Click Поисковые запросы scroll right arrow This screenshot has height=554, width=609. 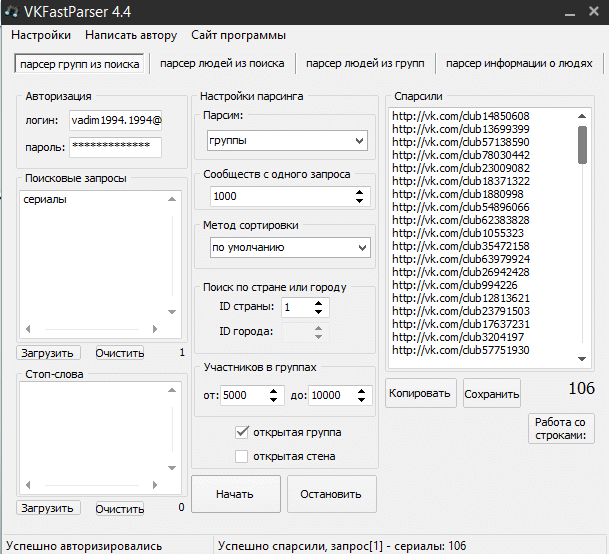click(155, 329)
